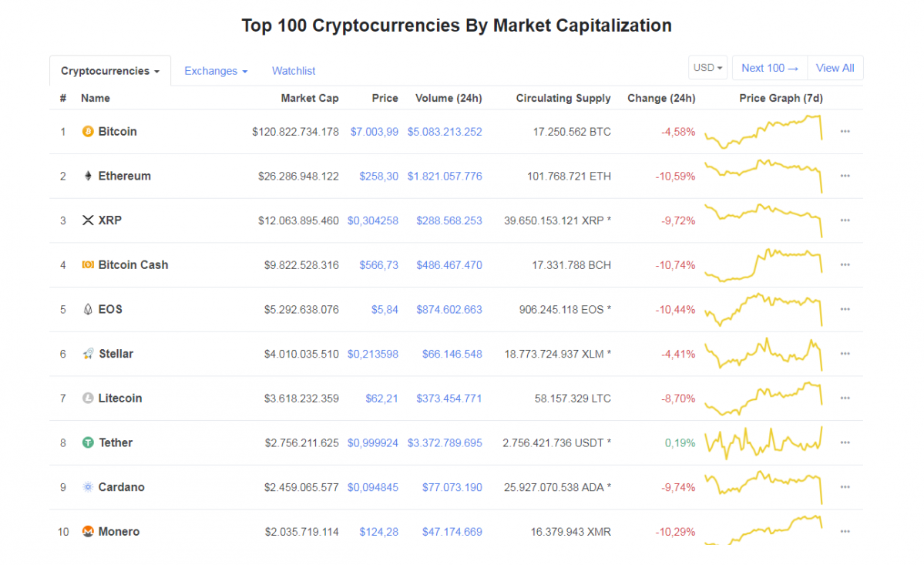Click the Monero orange logo icon
The image size is (924, 565).
[x=88, y=532]
